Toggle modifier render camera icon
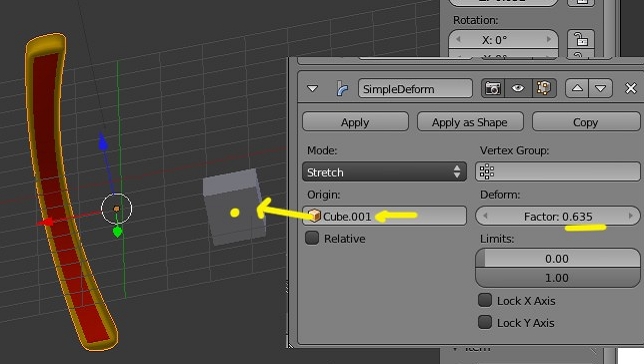Image resolution: width=644 pixels, height=364 pixels. [493, 88]
